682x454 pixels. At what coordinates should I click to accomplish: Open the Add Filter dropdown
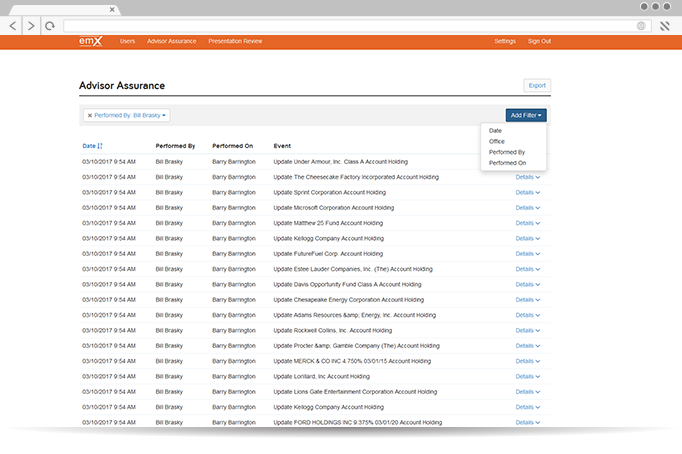tap(526, 115)
